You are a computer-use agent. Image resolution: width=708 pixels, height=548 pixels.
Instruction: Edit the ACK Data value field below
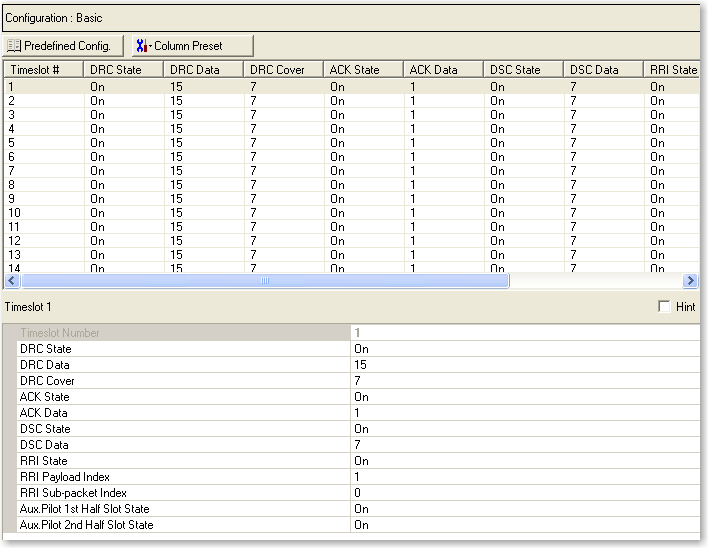click(x=525, y=413)
